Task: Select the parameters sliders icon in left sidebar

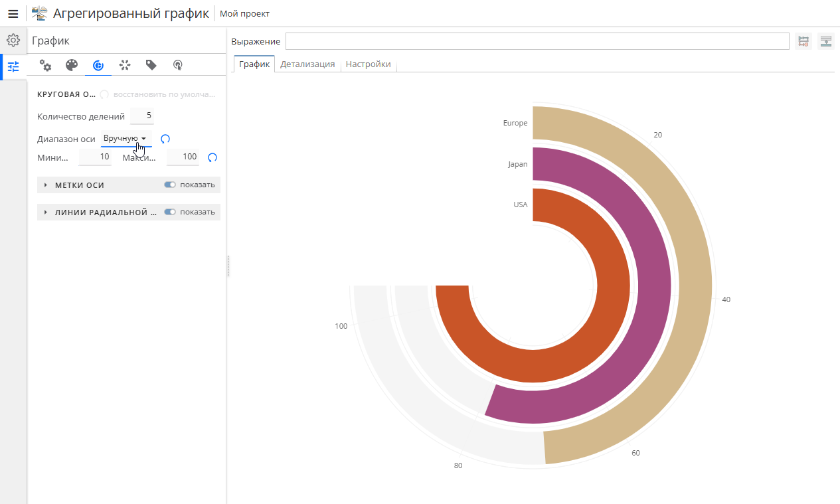Action: coord(13,66)
